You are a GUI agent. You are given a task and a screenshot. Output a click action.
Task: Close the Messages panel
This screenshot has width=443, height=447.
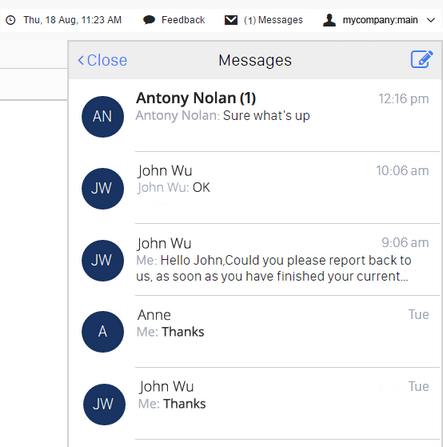(x=102, y=60)
